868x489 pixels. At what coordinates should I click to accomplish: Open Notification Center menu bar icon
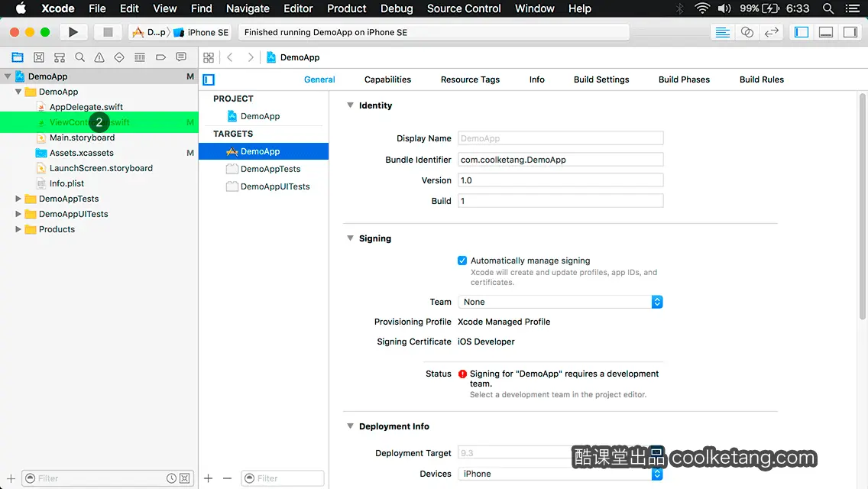(x=853, y=8)
